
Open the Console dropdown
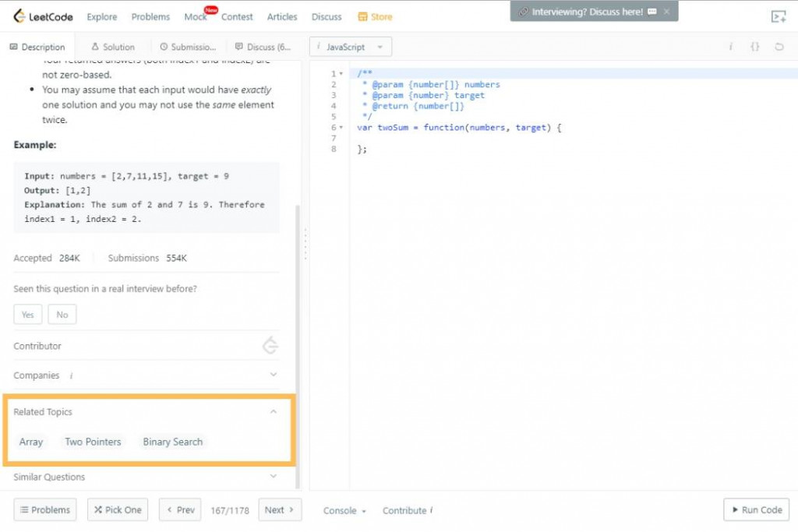pyautogui.click(x=344, y=510)
